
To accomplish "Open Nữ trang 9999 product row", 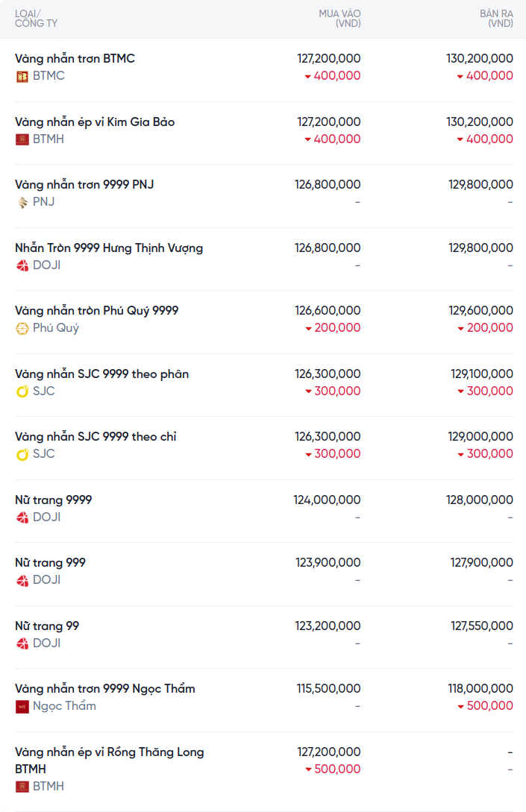I will [54, 500].
